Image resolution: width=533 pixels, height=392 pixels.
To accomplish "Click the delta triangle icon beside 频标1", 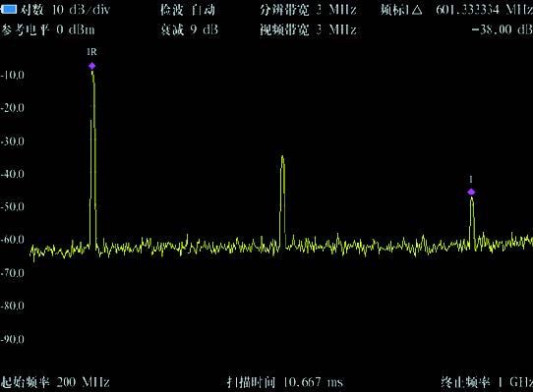I will [x=417, y=10].
